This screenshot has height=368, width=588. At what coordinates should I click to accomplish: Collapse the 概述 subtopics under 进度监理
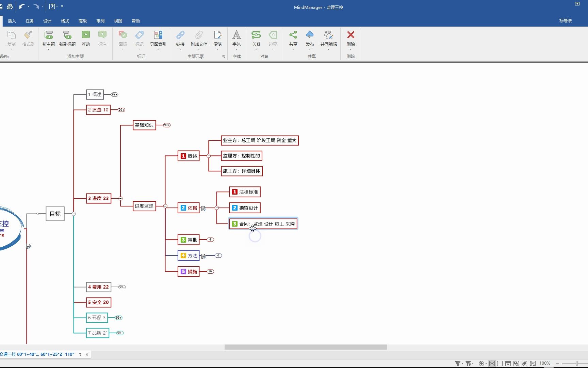click(x=209, y=156)
